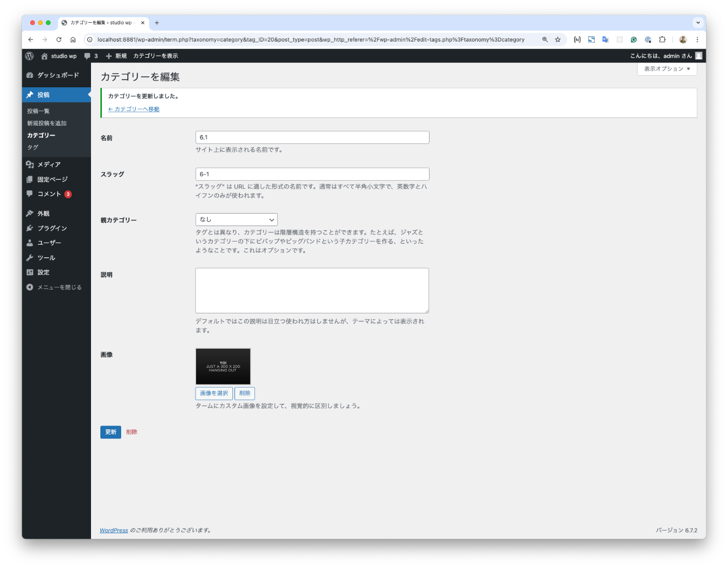Click the browser address bar URL
The image size is (728, 568).
(311, 39)
